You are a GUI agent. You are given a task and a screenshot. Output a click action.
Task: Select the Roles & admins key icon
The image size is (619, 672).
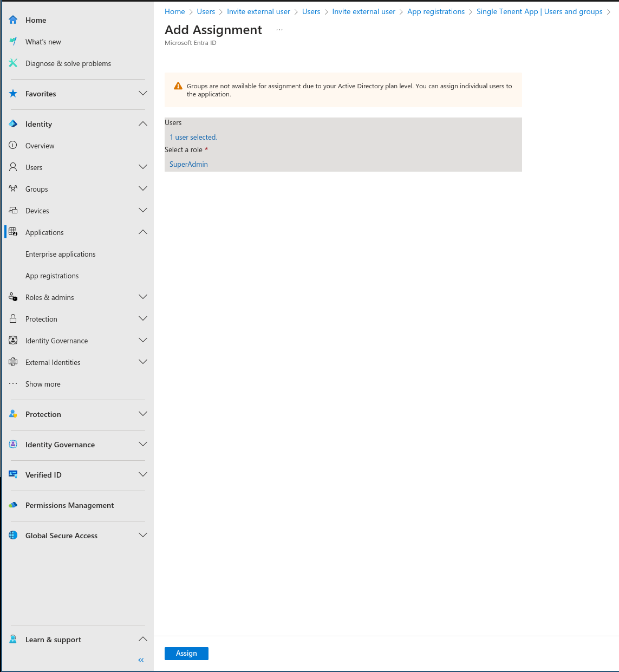tap(12, 297)
